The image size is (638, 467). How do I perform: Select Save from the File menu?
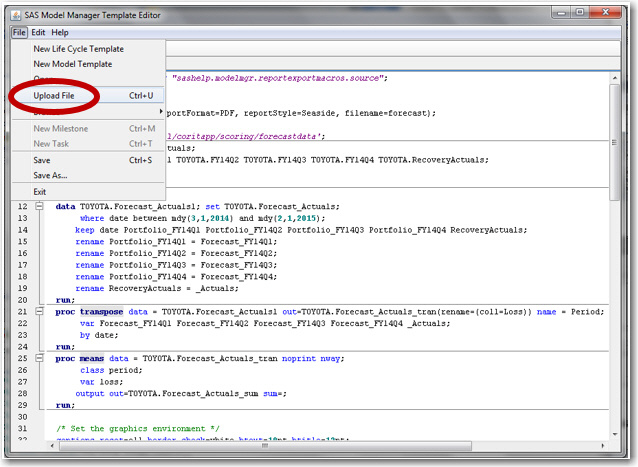coord(42,160)
